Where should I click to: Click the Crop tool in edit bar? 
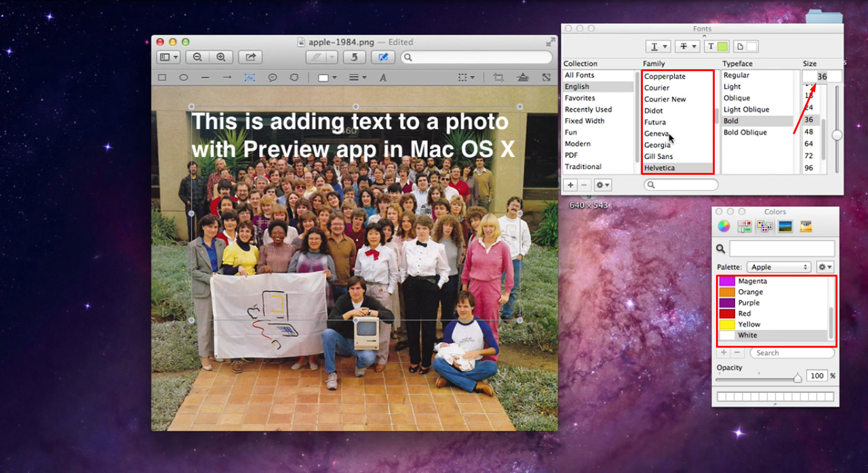pyautogui.click(x=498, y=78)
